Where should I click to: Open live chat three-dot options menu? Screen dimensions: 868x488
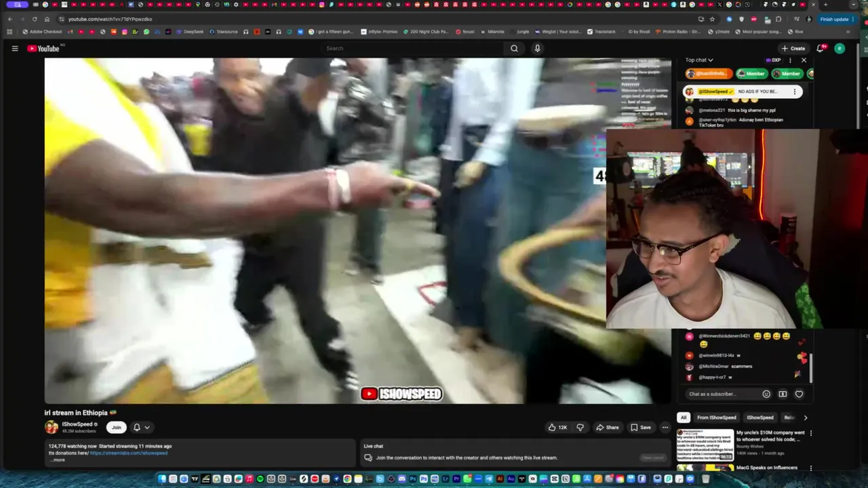[x=790, y=60]
